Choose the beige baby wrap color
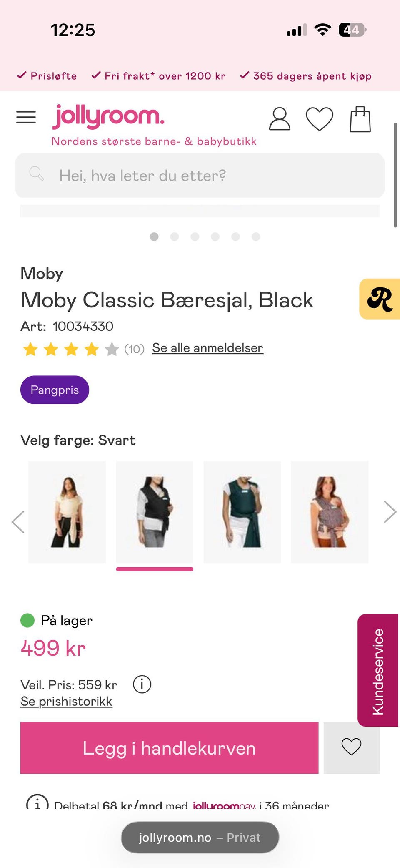Viewport: 400px width, 868px height. click(x=67, y=512)
